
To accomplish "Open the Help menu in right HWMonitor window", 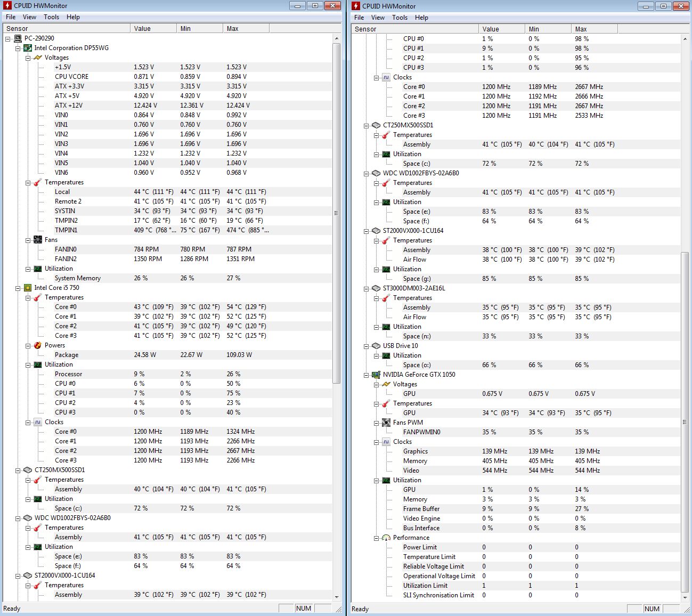I will [421, 18].
